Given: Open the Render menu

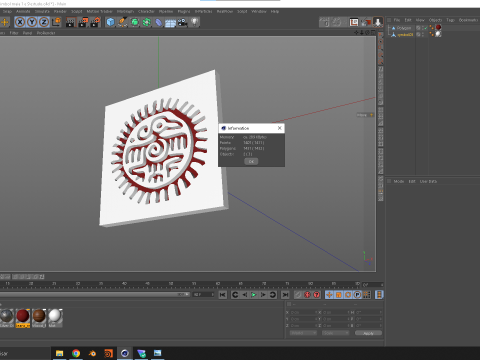Looking at the screenshot, I should [60, 11].
